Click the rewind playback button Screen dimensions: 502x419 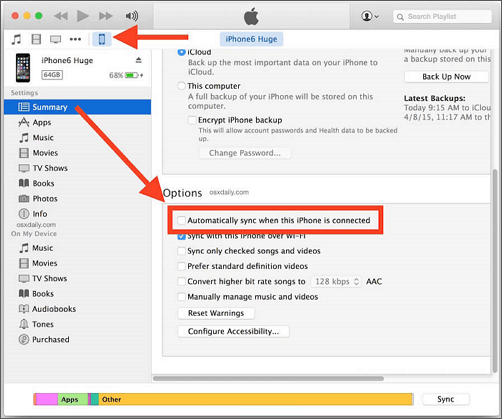(61, 16)
